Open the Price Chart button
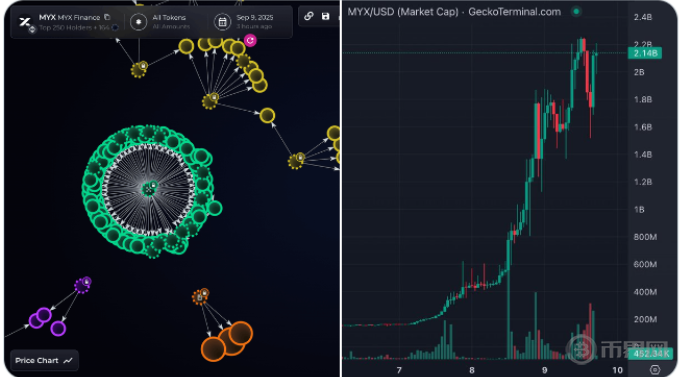The height and width of the screenshot is (377, 679). pyautogui.click(x=44, y=360)
